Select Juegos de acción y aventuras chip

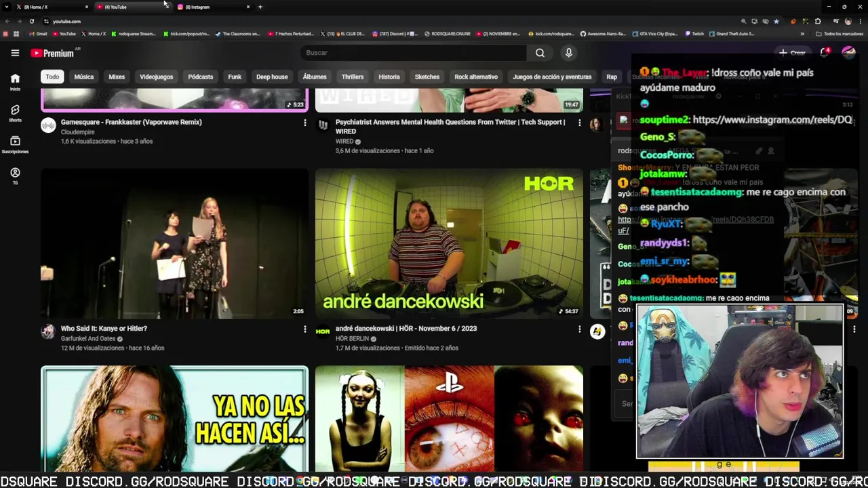[x=552, y=77]
